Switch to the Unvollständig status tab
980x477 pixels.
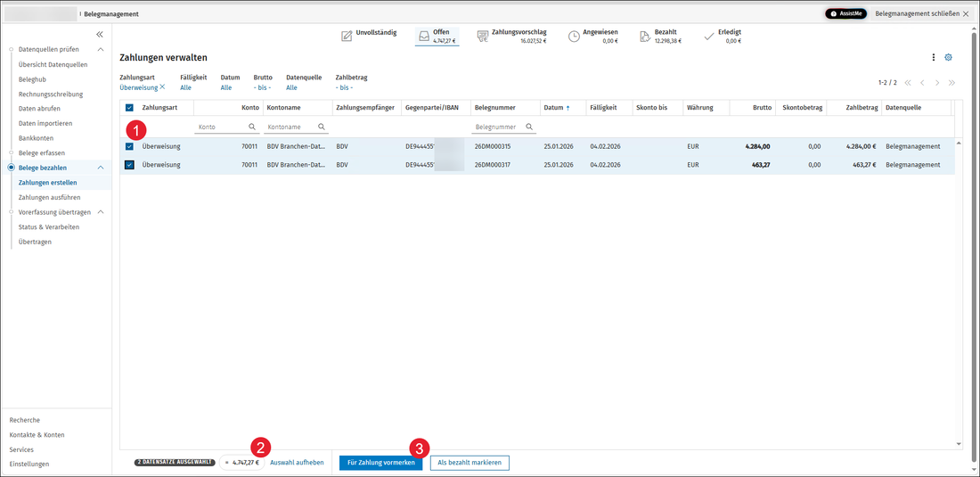pos(369,36)
